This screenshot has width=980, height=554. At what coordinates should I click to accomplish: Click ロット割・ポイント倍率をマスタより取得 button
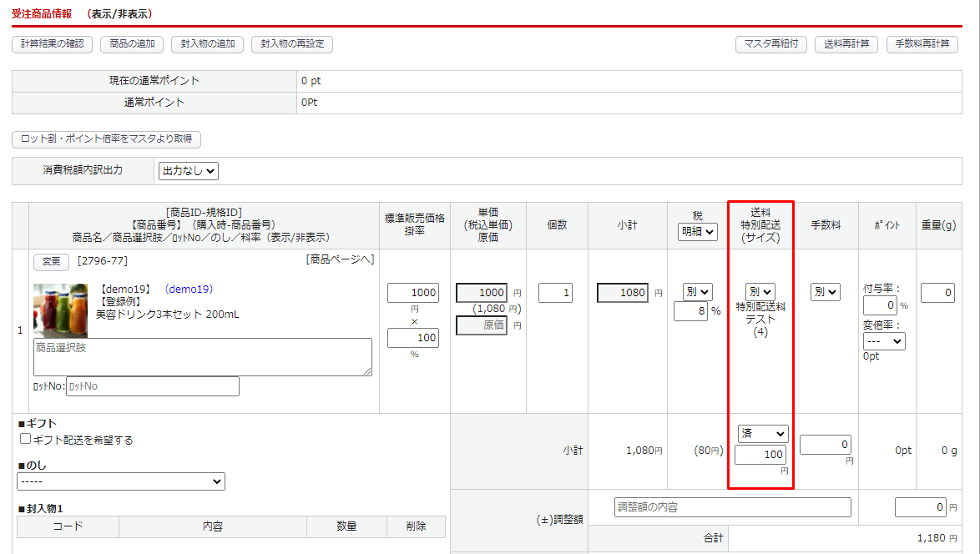click(x=107, y=139)
